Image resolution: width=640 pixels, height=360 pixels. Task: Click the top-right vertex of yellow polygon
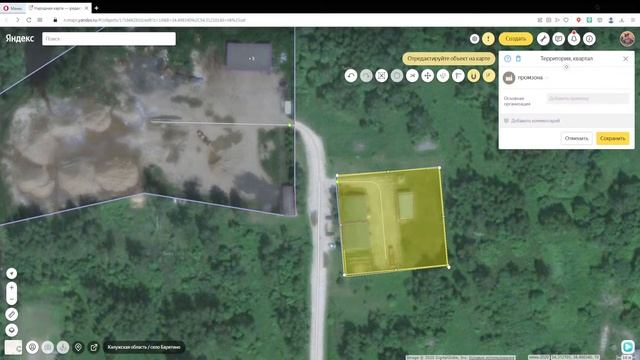pos(439,167)
